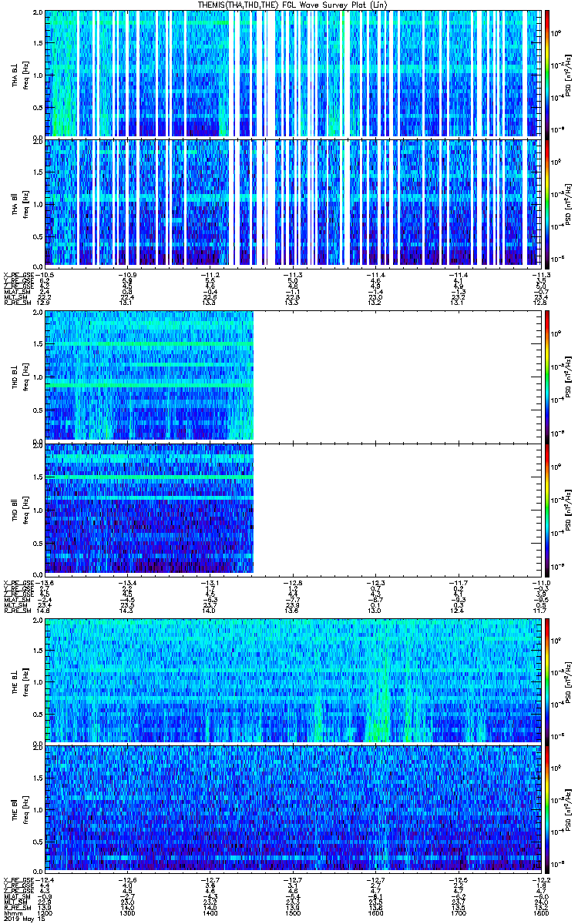Select the THA B-parallel spectrogram panel

[293, 203]
